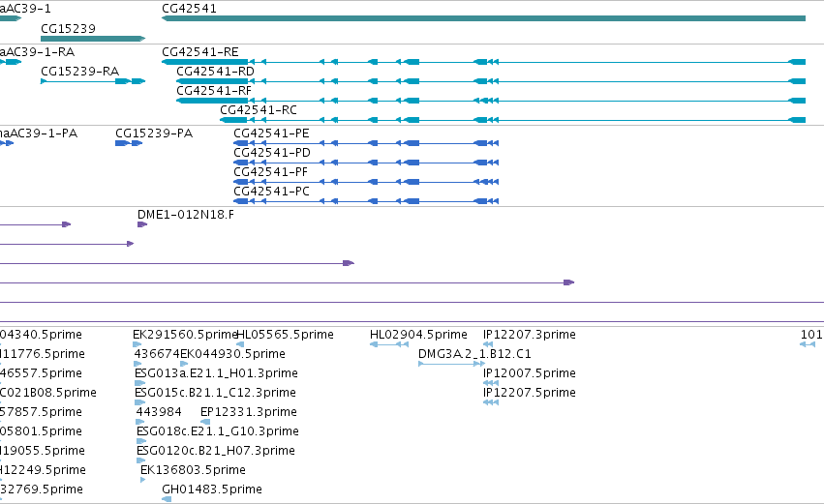Viewport: 824px width, 504px height.
Task: Open the CG42541-RE transcript label
Action: point(200,52)
